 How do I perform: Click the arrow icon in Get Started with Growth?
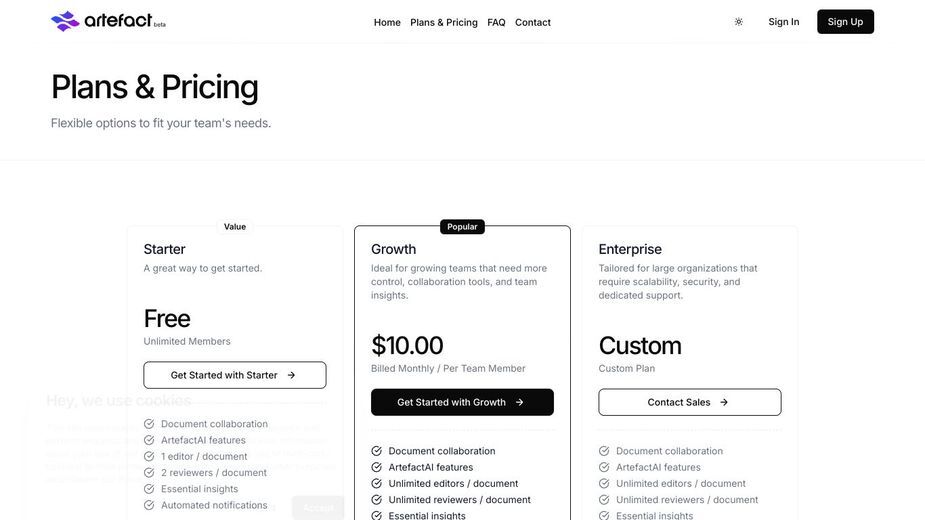click(x=520, y=403)
